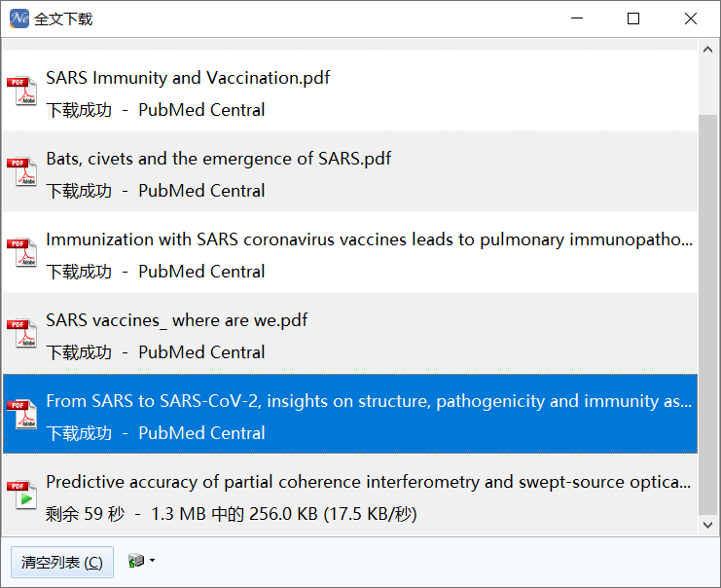Viewport: 721px width, 588px height.
Task: Maximize the 全文下载 window
Action: [633, 18]
